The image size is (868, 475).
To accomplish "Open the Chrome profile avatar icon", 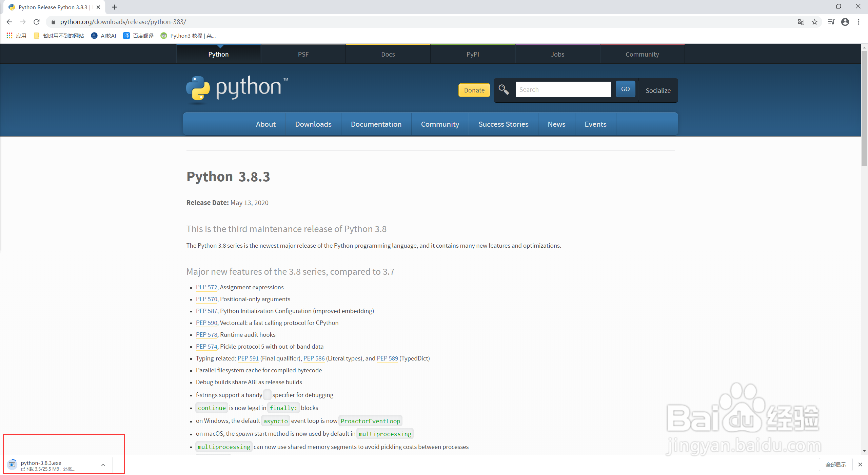I will (845, 22).
